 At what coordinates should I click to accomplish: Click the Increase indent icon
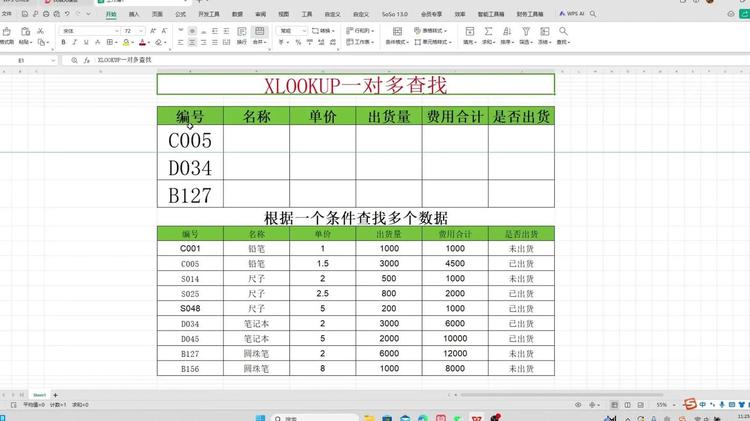click(x=226, y=31)
